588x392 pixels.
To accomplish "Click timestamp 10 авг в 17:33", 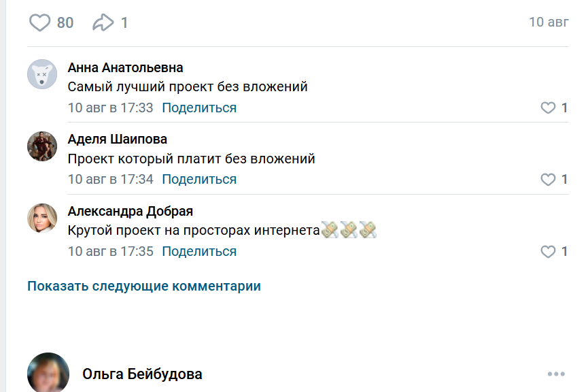I will 111,108.
